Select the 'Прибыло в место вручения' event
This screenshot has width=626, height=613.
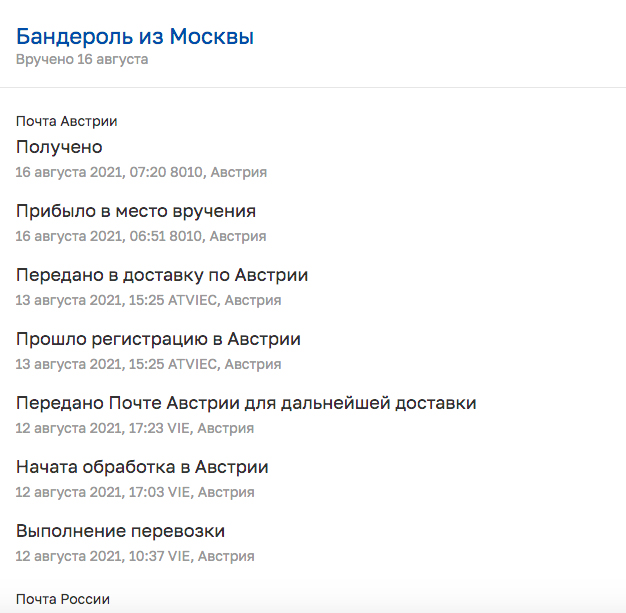click(136, 211)
